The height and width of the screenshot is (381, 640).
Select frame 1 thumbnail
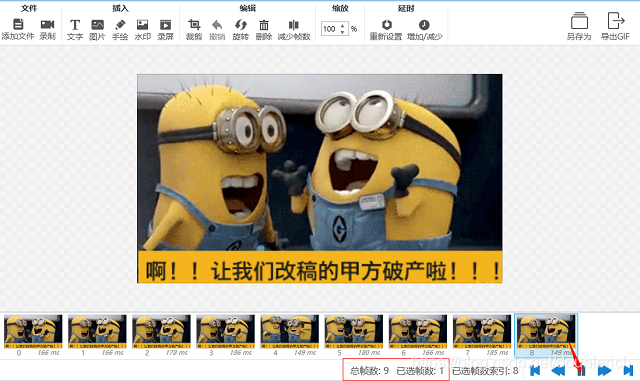97,331
